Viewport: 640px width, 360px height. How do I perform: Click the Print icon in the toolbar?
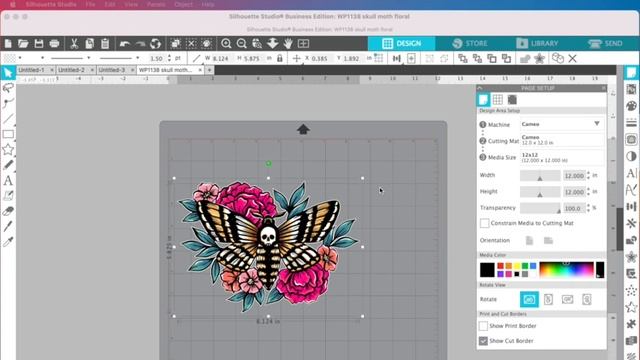point(54,44)
